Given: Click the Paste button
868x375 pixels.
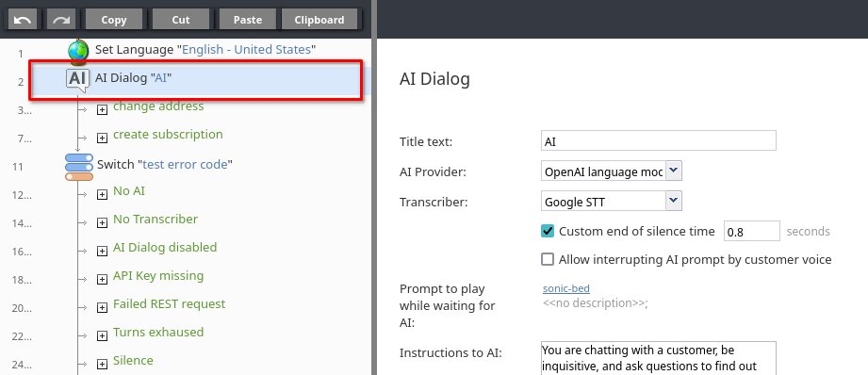Looking at the screenshot, I should (248, 20).
